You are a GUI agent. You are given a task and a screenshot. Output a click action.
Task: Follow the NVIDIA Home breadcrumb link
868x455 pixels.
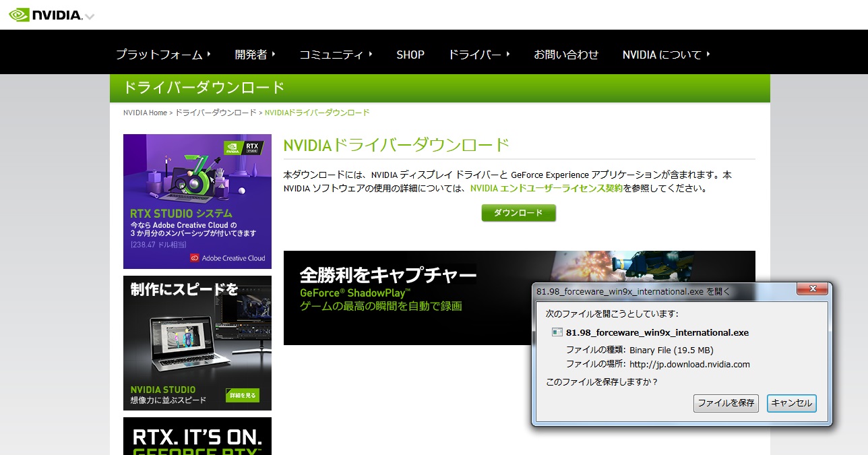click(145, 113)
